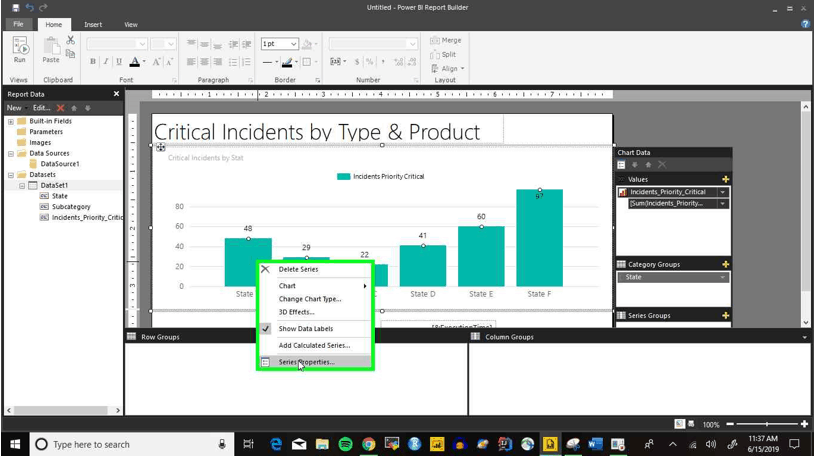Viewport: 816px width, 458px height.
Task: Click red delete X in Report Data
Action: pos(60,108)
